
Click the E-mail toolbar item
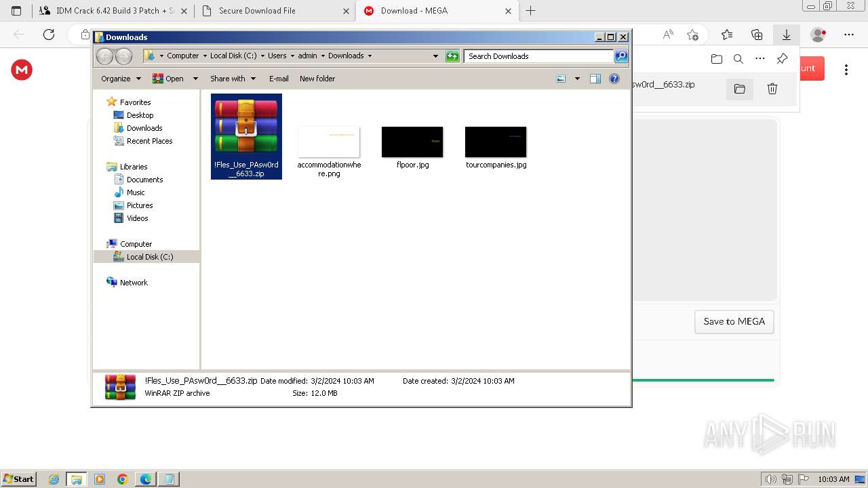tap(279, 79)
